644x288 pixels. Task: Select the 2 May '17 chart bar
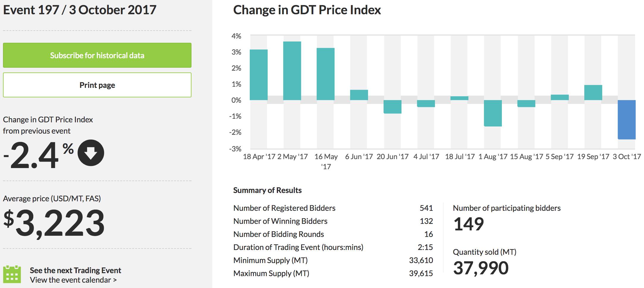292,71
